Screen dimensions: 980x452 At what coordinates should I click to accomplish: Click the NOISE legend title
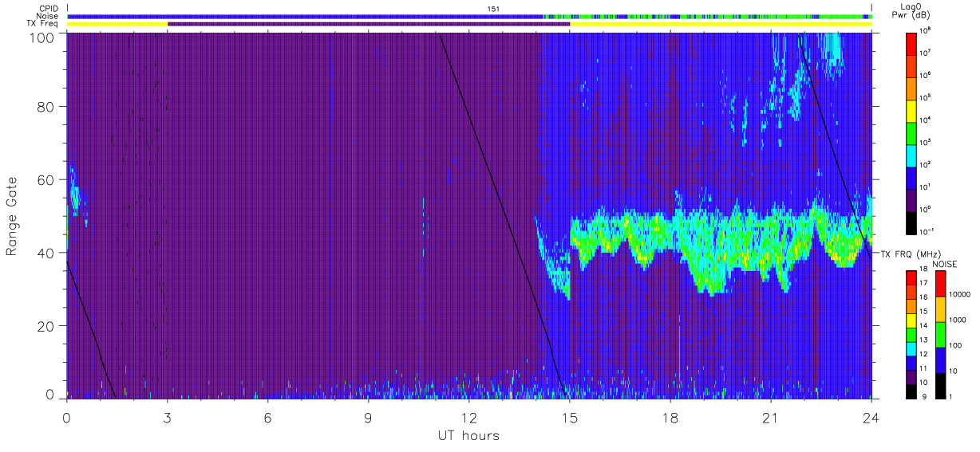(x=944, y=264)
